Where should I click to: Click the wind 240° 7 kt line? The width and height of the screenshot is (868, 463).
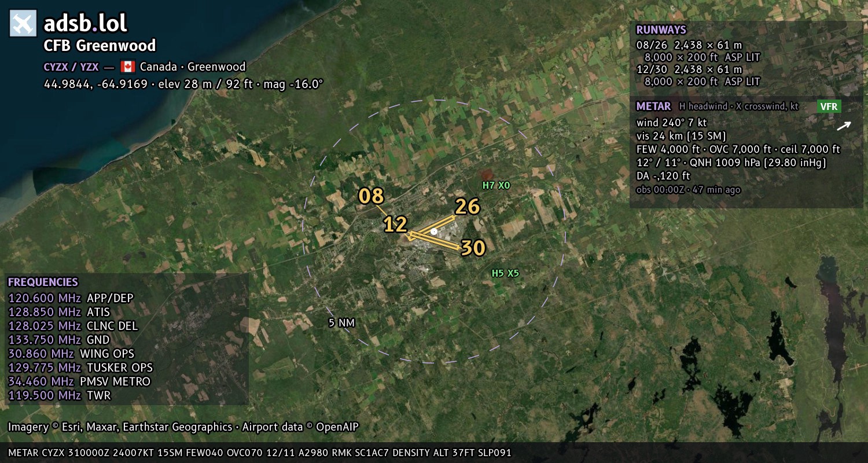click(671, 123)
